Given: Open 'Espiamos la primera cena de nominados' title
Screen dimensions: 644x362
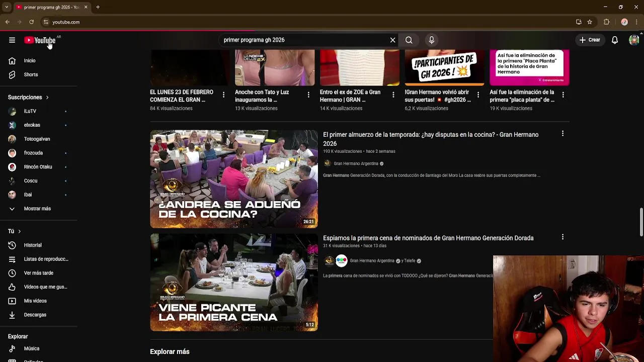Looking at the screenshot, I should tap(428, 238).
